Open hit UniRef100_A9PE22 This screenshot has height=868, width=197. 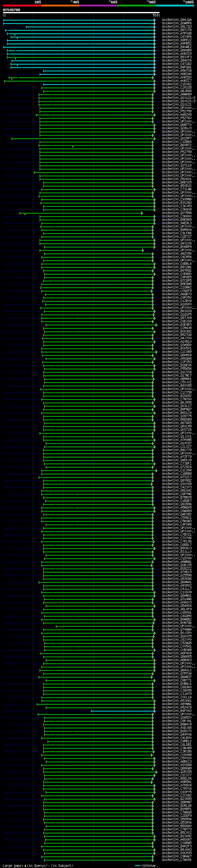(x=177, y=40)
